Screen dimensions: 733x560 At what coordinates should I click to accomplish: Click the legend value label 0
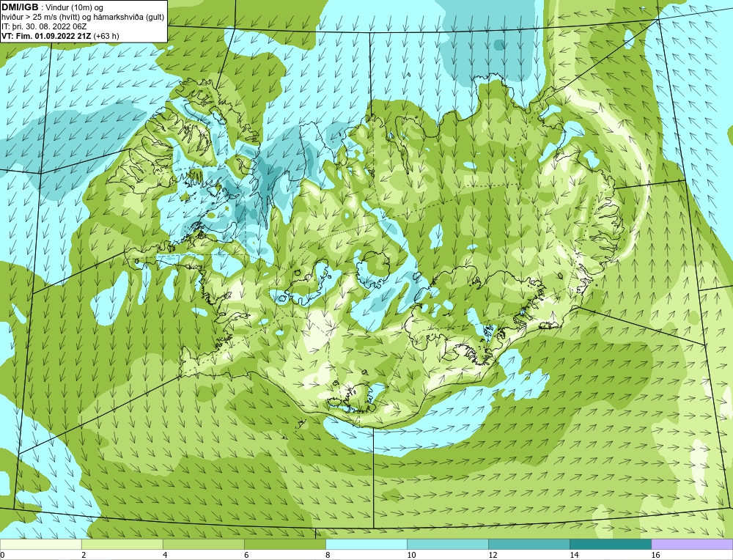(x=2, y=555)
